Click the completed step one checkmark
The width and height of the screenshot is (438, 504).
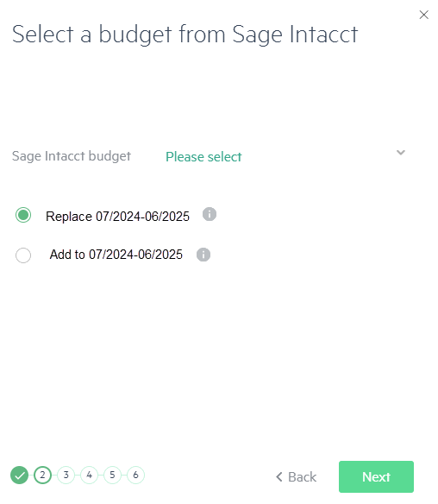19,475
